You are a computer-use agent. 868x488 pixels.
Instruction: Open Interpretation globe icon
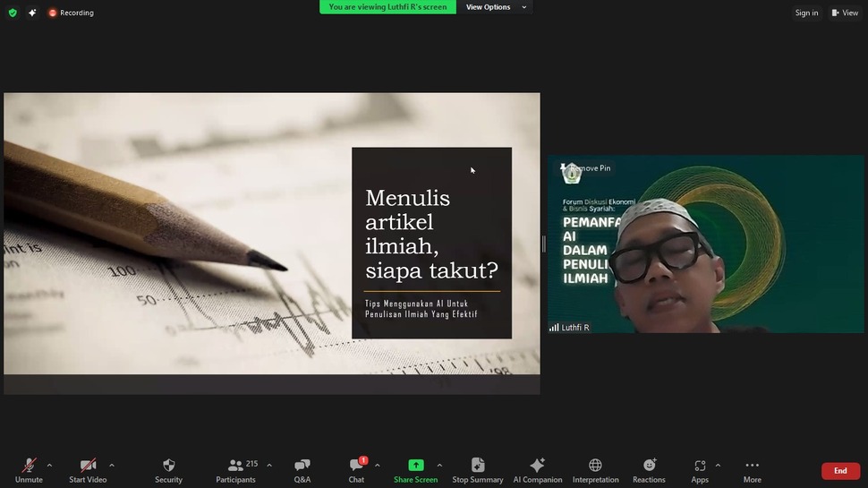click(x=595, y=466)
